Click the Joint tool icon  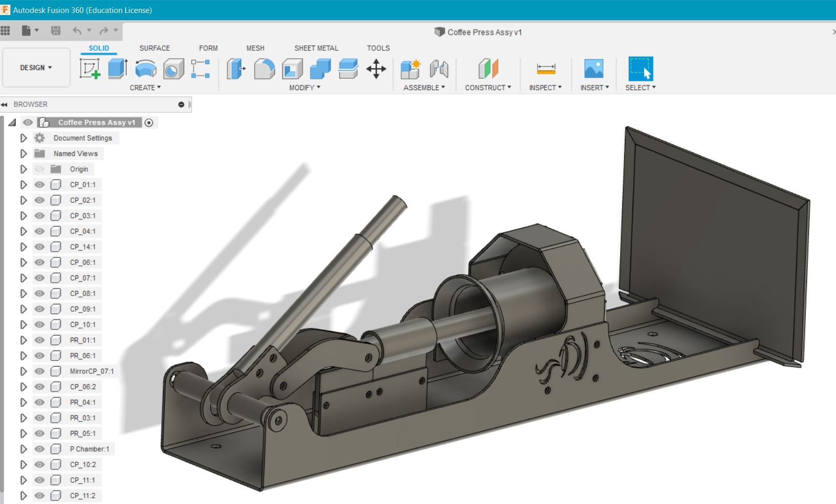click(439, 68)
